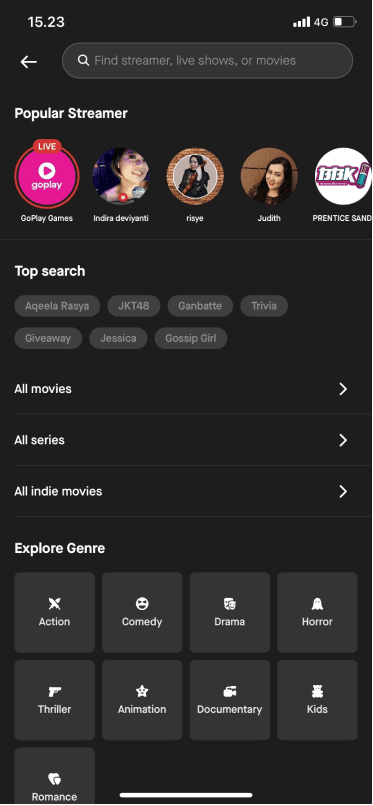Screen dimensions: 373x805
Task: Expand the All indie movies chevron
Action: click(x=343, y=491)
